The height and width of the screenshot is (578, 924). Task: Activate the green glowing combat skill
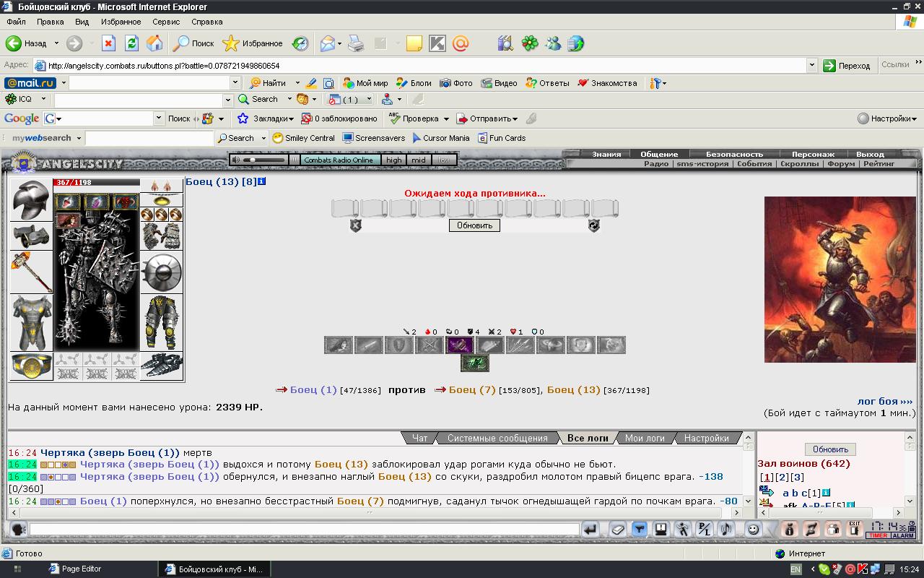pyautogui.click(x=474, y=363)
